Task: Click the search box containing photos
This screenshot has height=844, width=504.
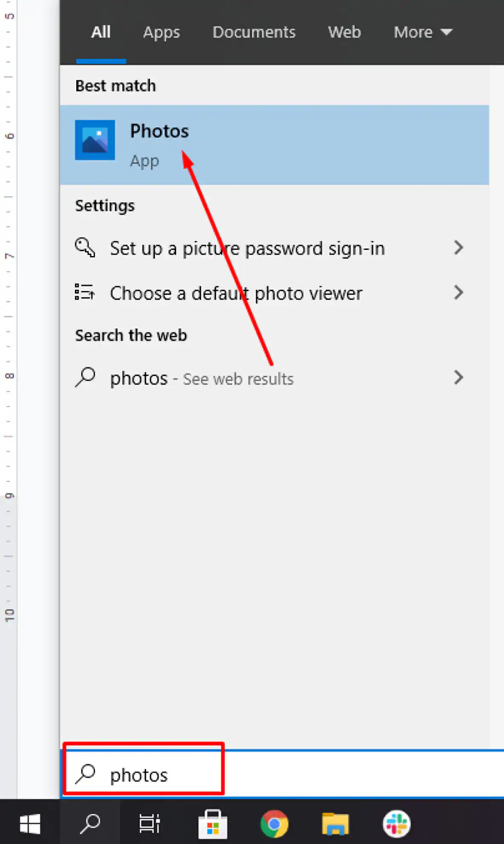Action: 281,775
